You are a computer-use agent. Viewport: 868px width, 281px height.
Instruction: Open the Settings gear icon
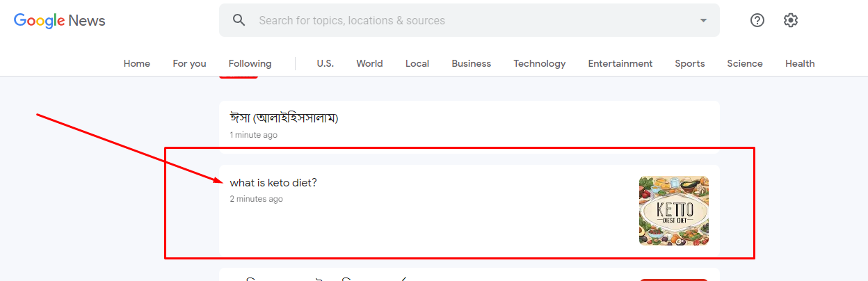[x=790, y=20]
